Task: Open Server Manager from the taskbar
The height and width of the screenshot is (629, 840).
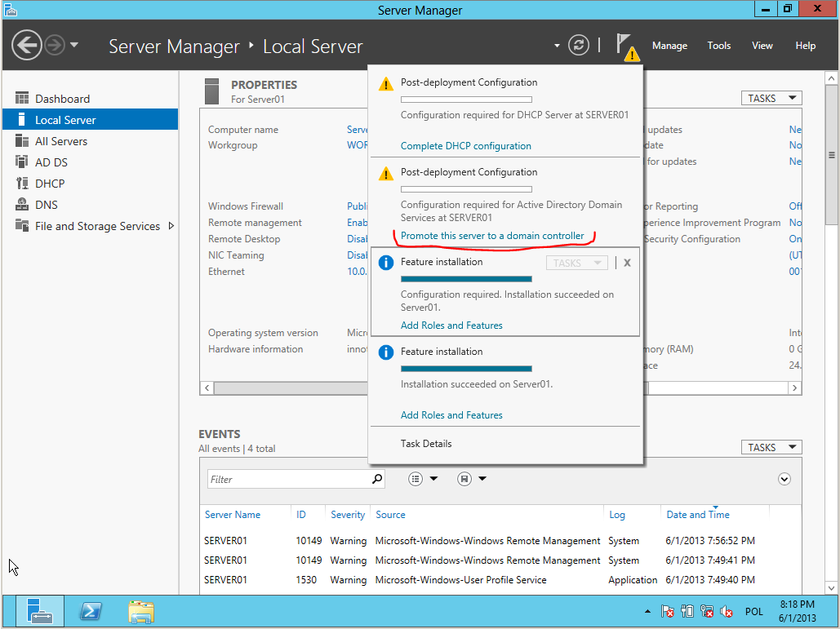Action: coord(40,610)
